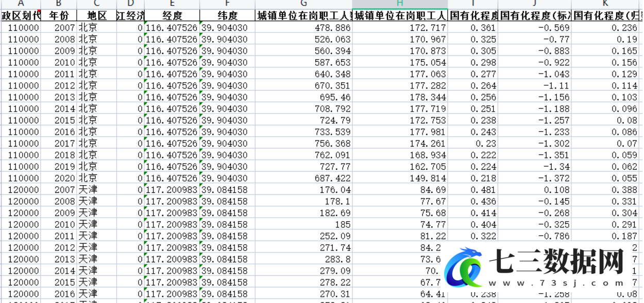Select cell with value 708.792
Viewport: 644px width, 303px height.
click(303, 109)
